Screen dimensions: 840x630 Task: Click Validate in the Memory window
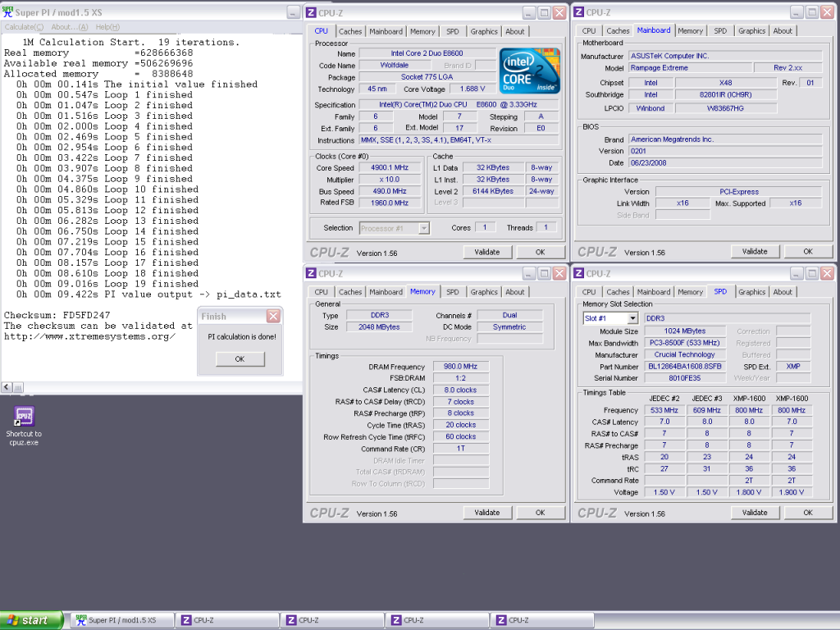click(487, 513)
